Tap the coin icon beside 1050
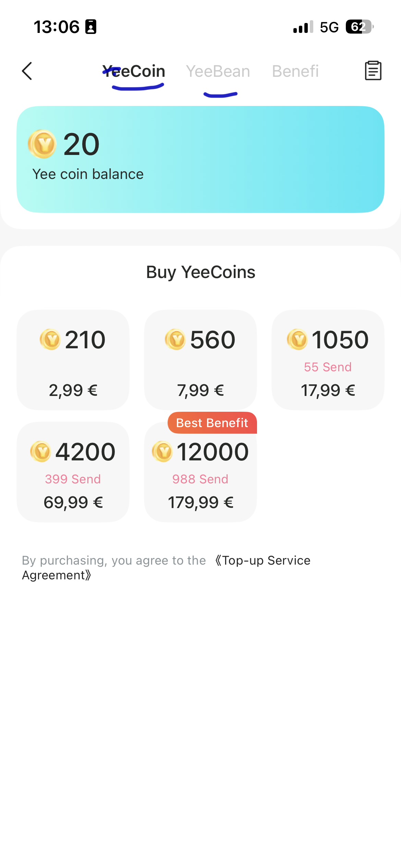Image resolution: width=401 pixels, height=868 pixels. [x=297, y=339]
